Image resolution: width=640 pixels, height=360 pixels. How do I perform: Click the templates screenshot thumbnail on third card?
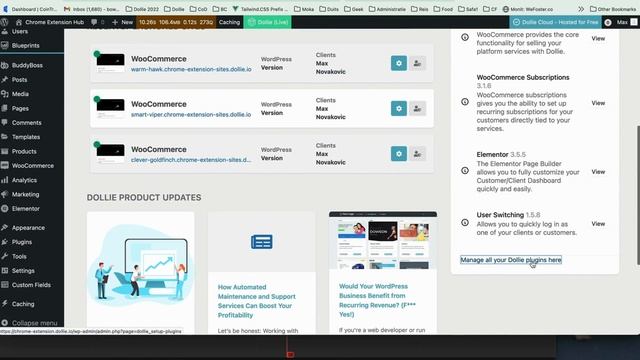click(x=383, y=240)
